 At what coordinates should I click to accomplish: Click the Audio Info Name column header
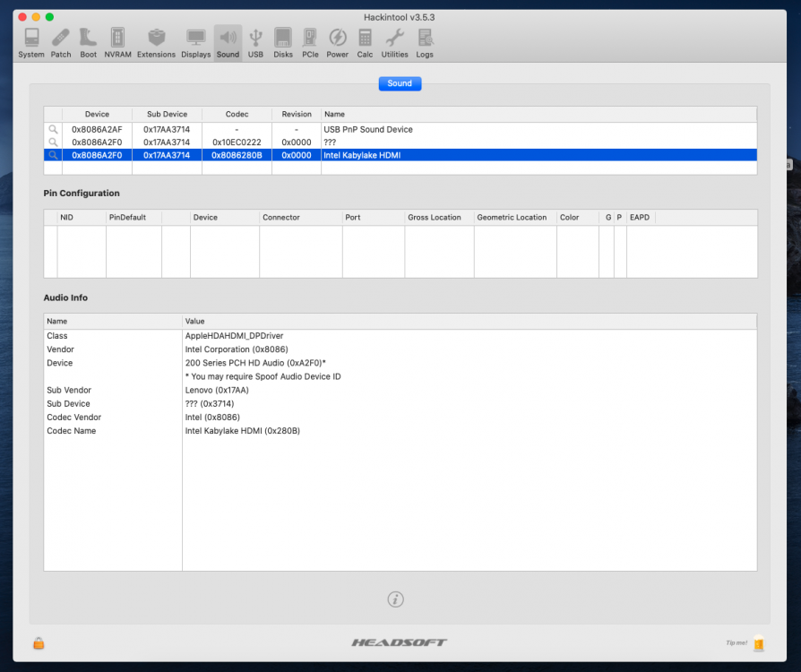(x=113, y=321)
